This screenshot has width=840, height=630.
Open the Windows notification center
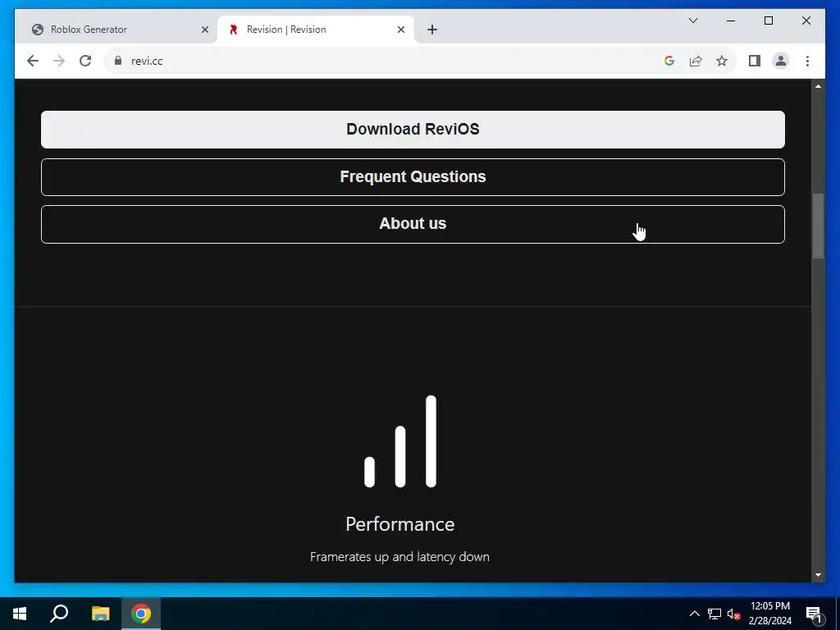click(814, 614)
